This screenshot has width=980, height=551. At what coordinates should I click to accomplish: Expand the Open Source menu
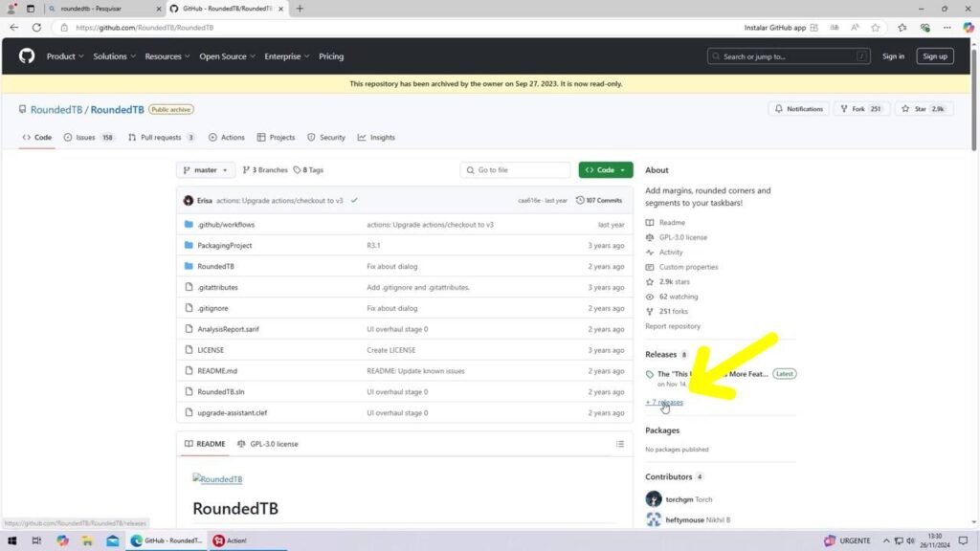click(x=228, y=56)
